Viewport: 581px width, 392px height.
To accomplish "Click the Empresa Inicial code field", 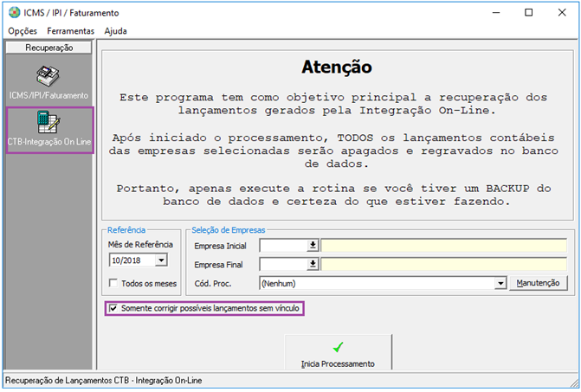I will pos(284,246).
